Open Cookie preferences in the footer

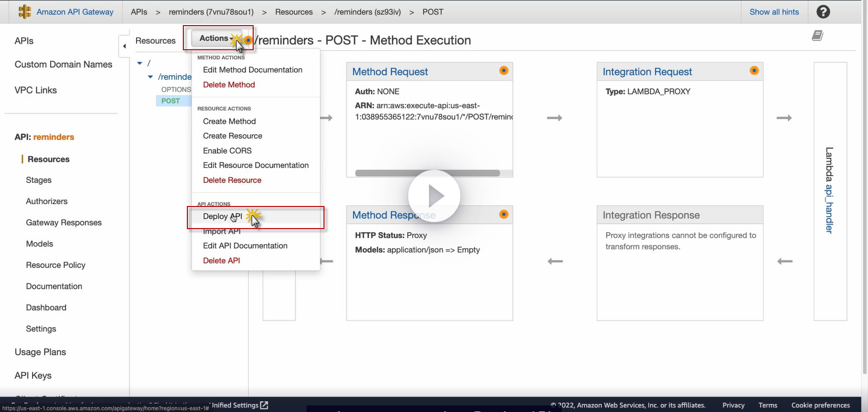pyautogui.click(x=821, y=405)
